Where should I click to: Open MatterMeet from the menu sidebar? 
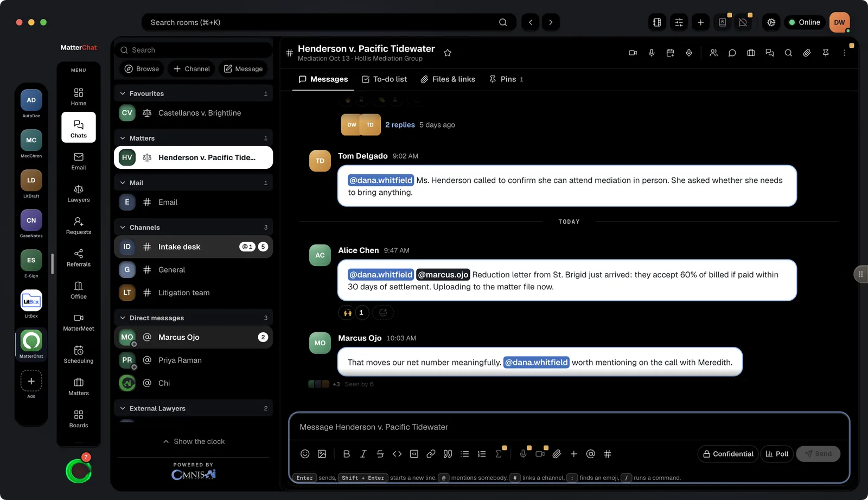[x=79, y=322]
